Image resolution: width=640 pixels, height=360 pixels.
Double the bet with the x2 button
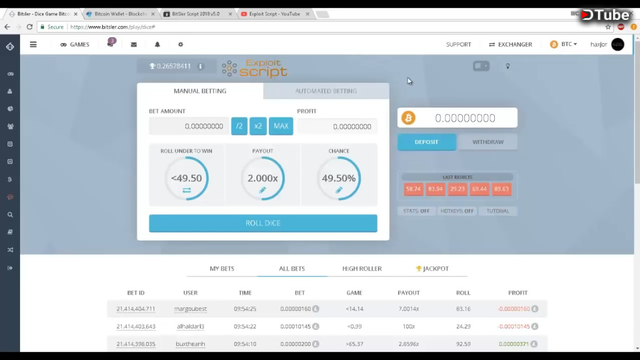[258, 126]
